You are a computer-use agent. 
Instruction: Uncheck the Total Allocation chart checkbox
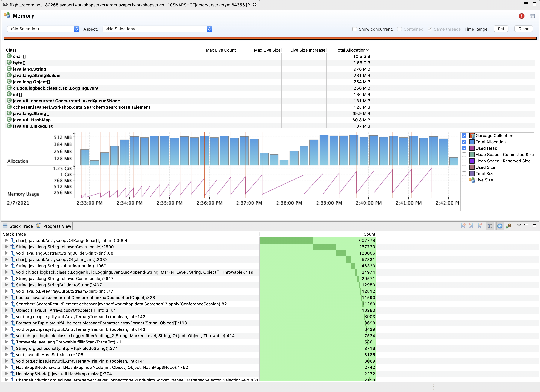(464, 142)
